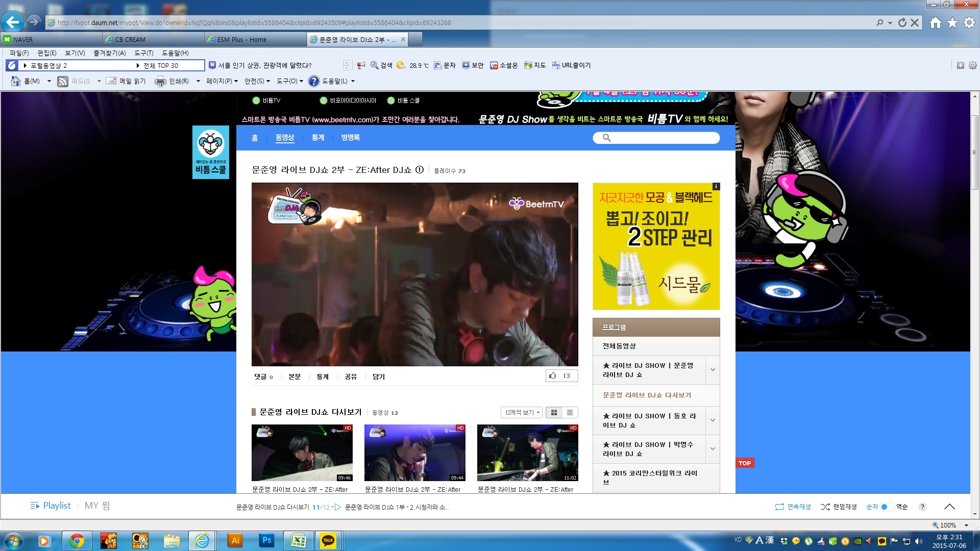The height and width of the screenshot is (551, 980).
Task: Click the browser Forward arrow button
Action: (x=34, y=22)
